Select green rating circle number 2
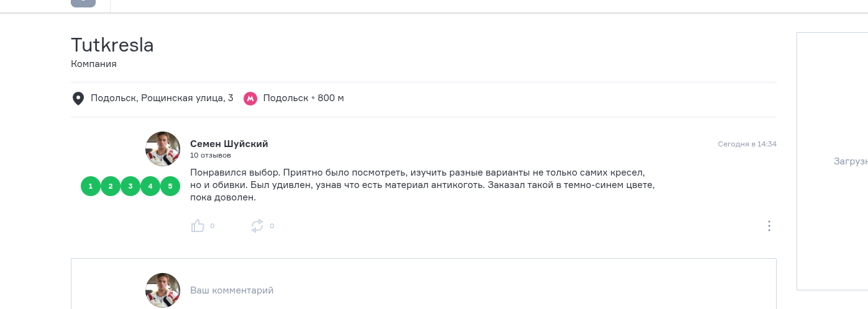 click(x=111, y=186)
